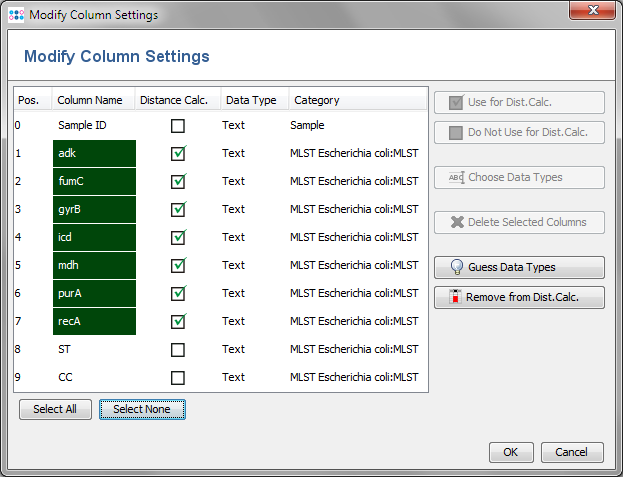The image size is (623, 477).
Task: Click the app icon in title bar
Action: click(16, 15)
